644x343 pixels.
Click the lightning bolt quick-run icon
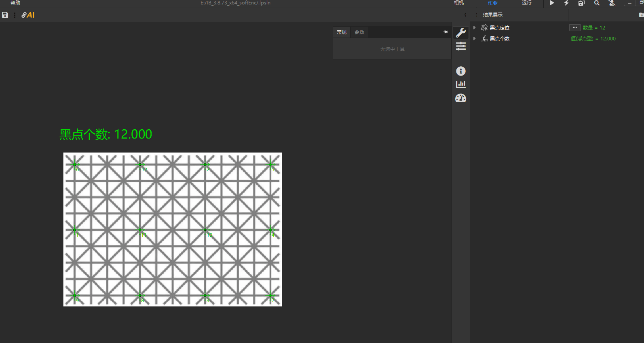point(566,3)
